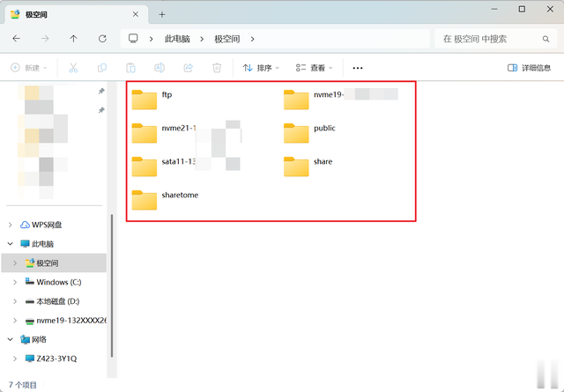Click the ftp folder name
Screen dimensions: 564x392
pyautogui.click(x=167, y=94)
